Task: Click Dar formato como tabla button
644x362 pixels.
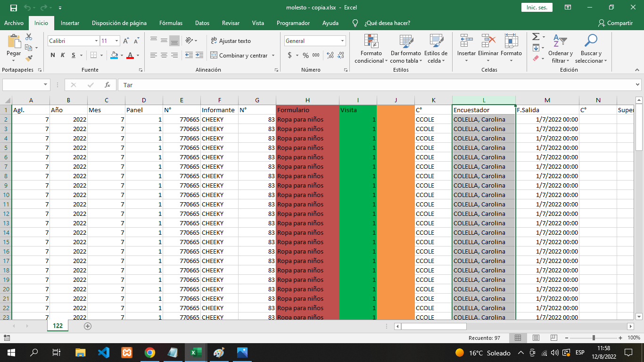Action: click(x=405, y=49)
